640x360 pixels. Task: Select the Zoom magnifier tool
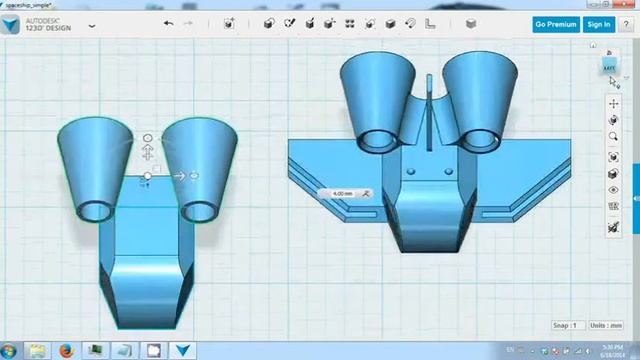(x=613, y=137)
